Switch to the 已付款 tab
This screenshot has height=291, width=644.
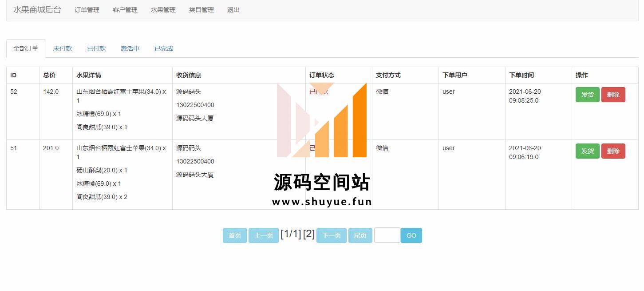coord(96,48)
